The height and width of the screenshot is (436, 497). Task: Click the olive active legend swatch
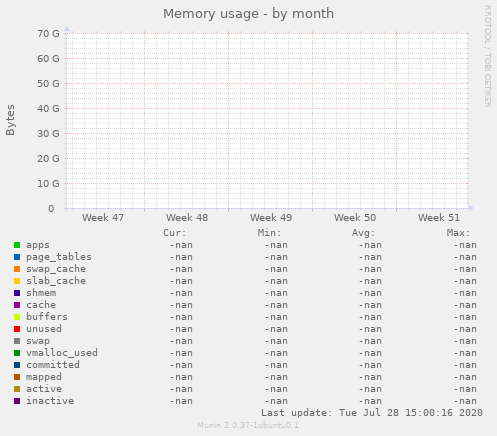click(17, 389)
